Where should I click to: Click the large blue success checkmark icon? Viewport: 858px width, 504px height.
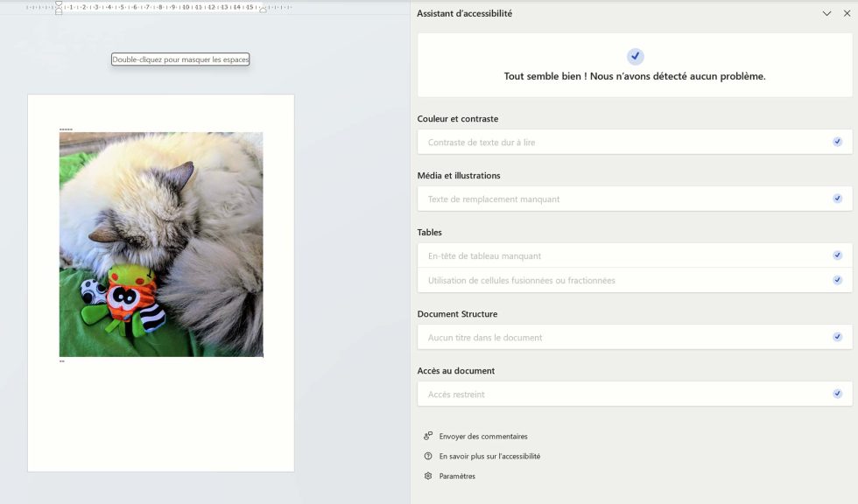[x=636, y=56]
